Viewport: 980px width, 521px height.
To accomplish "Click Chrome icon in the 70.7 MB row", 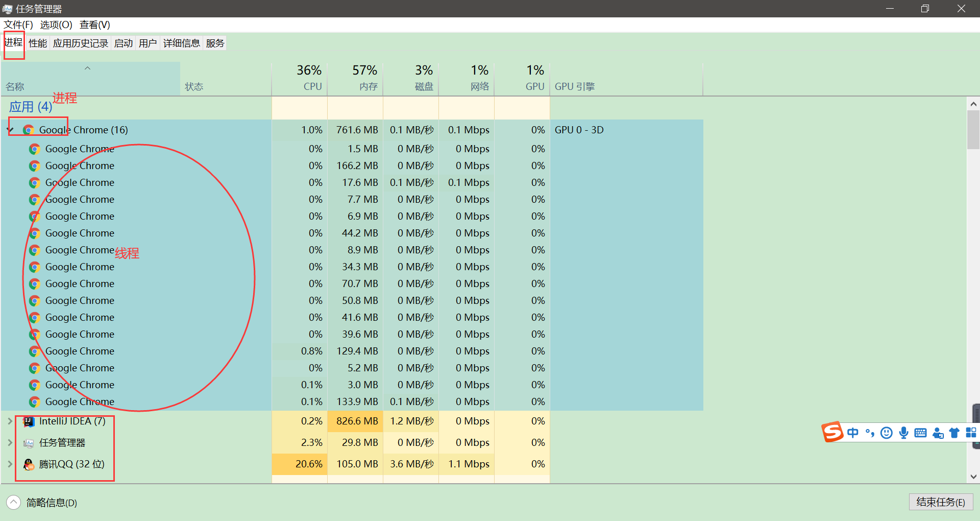I will point(35,284).
